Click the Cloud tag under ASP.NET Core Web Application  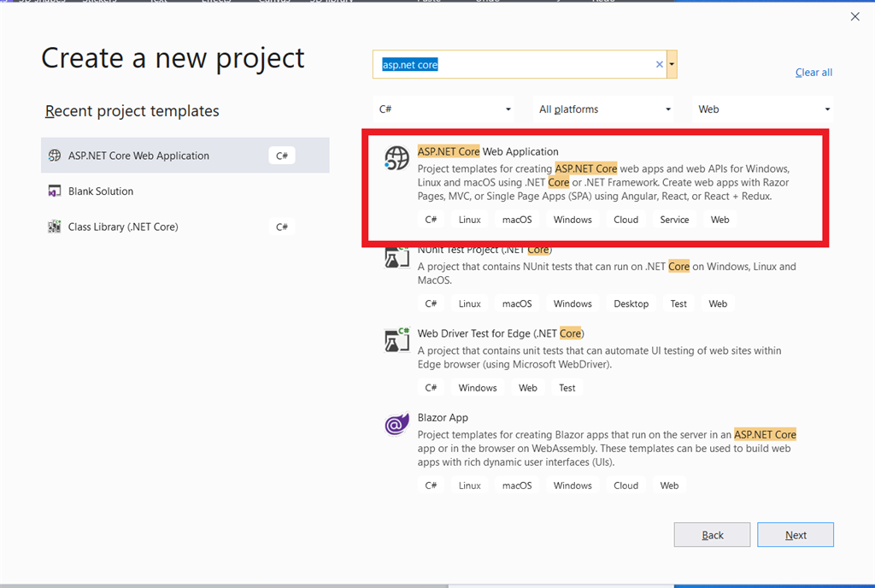tap(625, 219)
